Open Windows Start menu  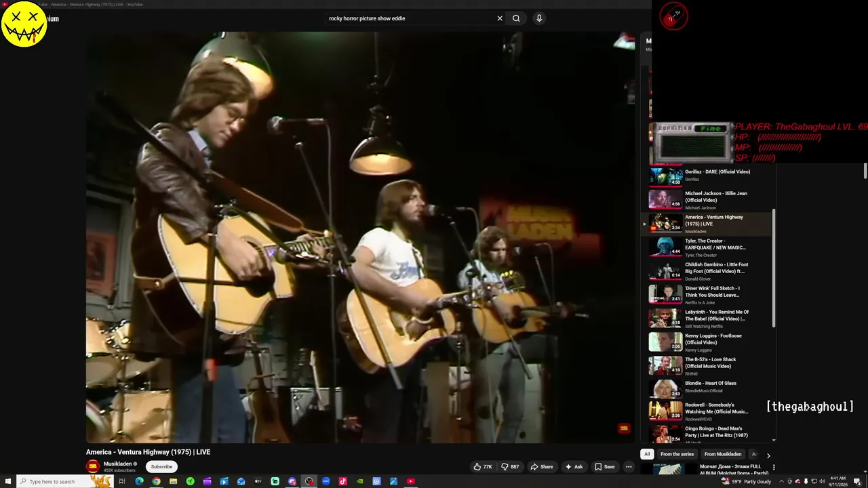point(8,481)
